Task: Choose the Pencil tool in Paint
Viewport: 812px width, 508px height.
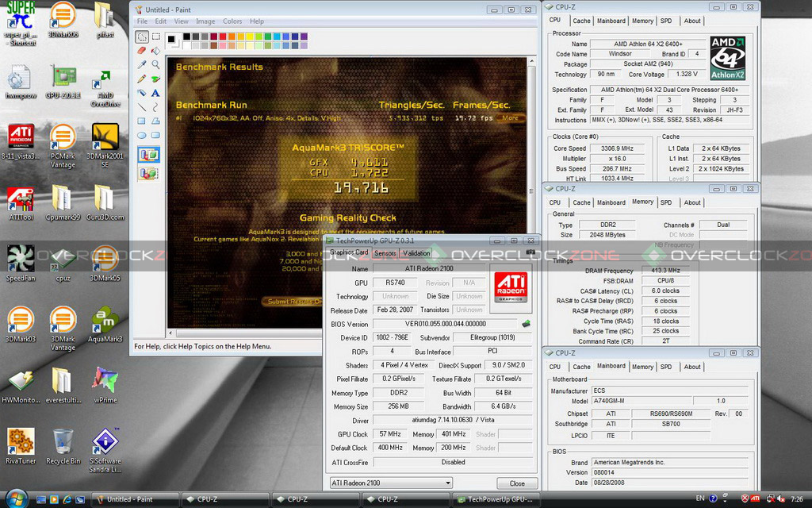Action: 142,79
